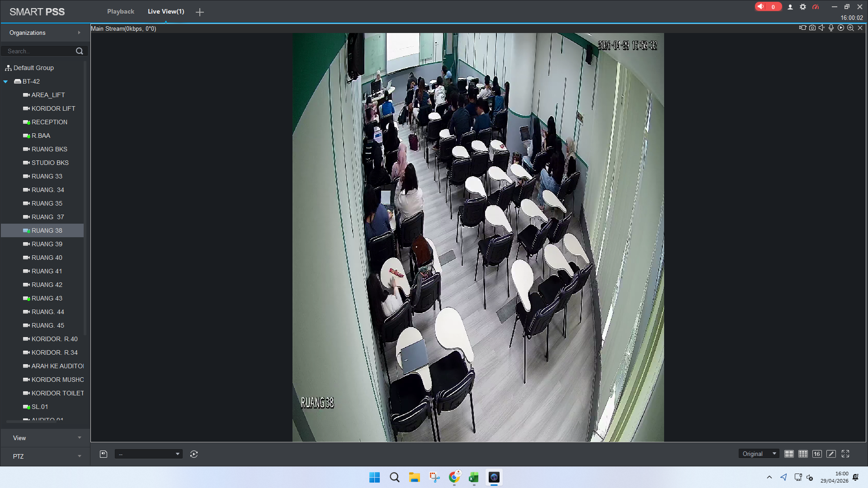Expand the Organizations panel arrow

(x=79, y=33)
